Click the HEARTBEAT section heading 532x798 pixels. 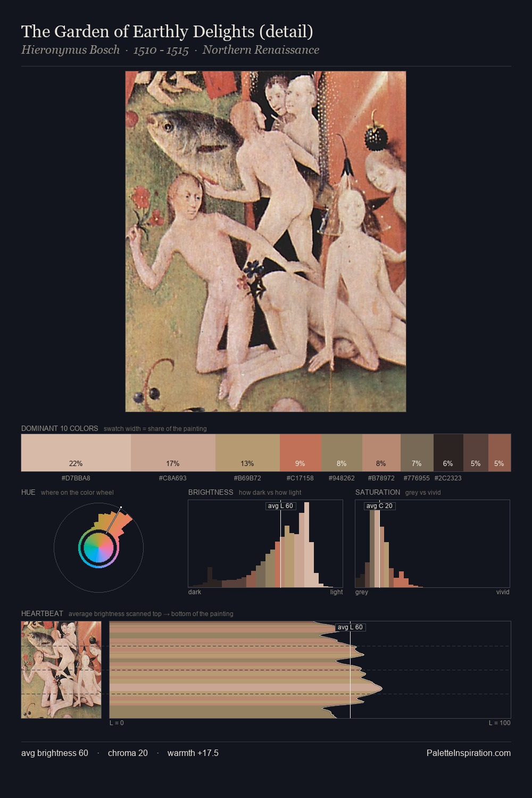tap(42, 613)
